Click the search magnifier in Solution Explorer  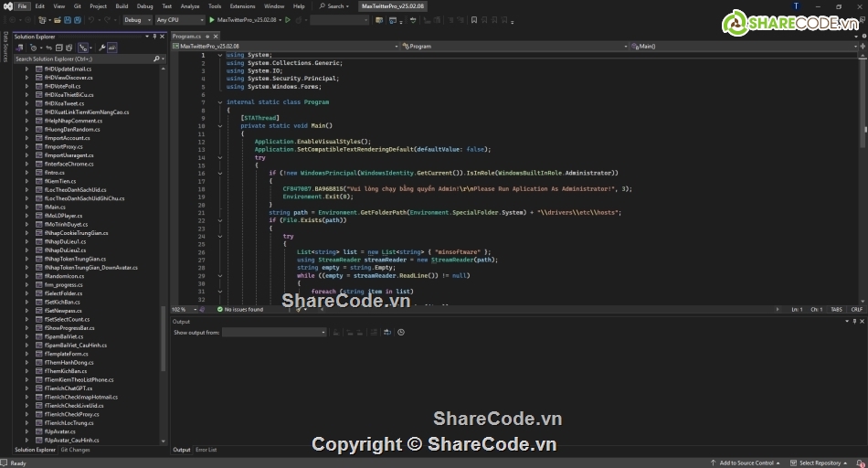point(156,58)
